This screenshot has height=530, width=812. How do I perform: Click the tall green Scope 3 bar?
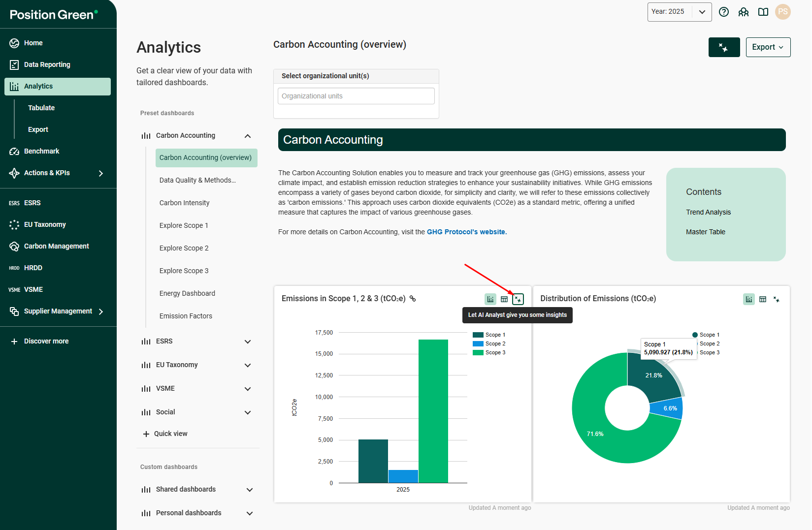point(433,411)
